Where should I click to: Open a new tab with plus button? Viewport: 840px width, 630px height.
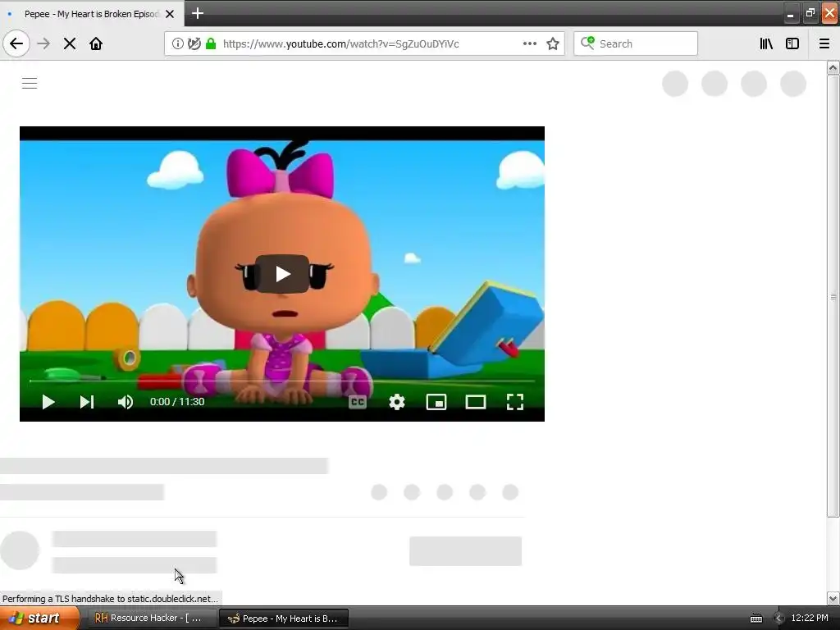pos(198,13)
